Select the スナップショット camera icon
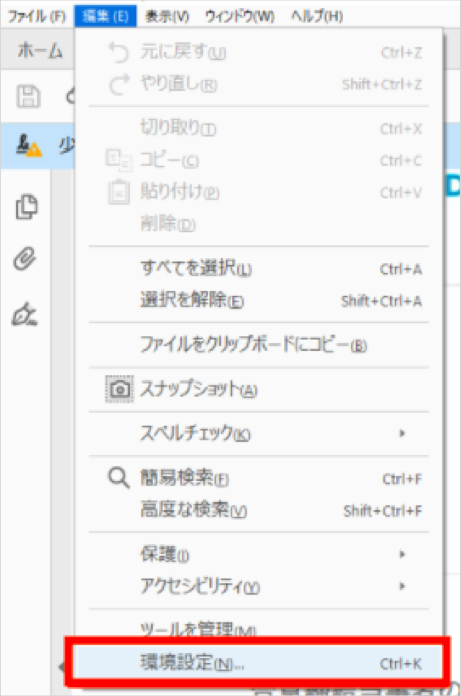The width and height of the screenshot is (461, 696). pyautogui.click(x=119, y=389)
